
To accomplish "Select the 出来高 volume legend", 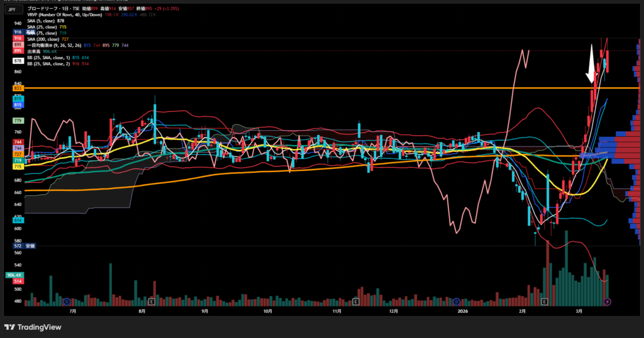I will [35, 52].
